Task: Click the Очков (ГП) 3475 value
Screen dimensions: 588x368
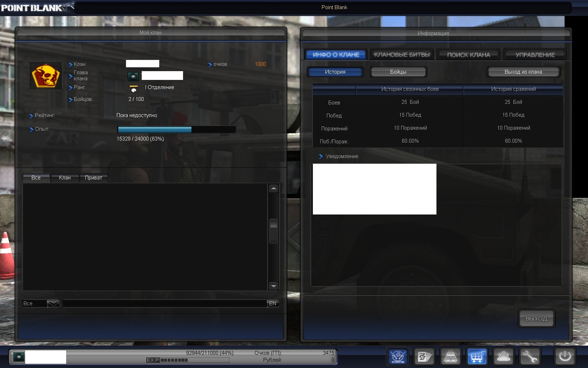Action: (x=328, y=353)
